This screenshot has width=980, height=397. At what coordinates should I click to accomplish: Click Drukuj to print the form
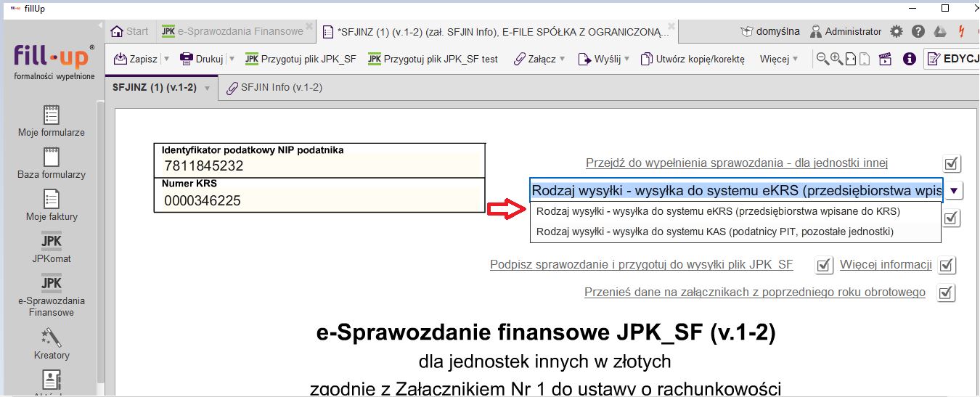[x=202, y=59]
